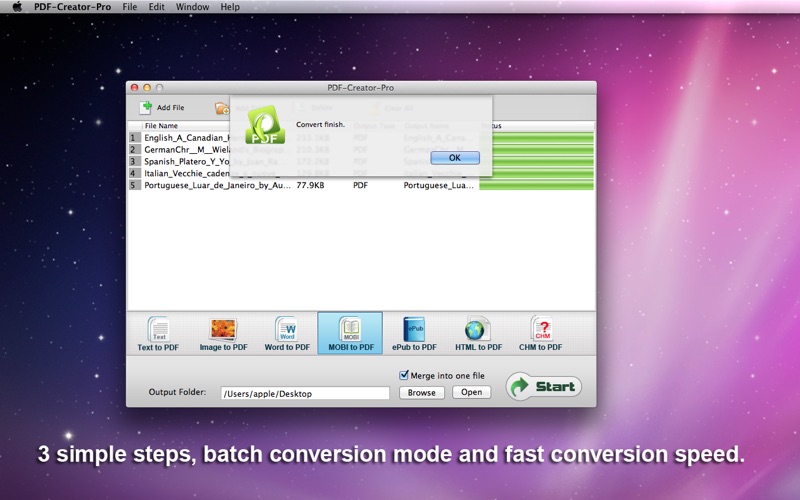The width and height of the screenshot is (800, 500).
Task: Click the Add Folder icon in toolbar
Action: tap(222, 108)
